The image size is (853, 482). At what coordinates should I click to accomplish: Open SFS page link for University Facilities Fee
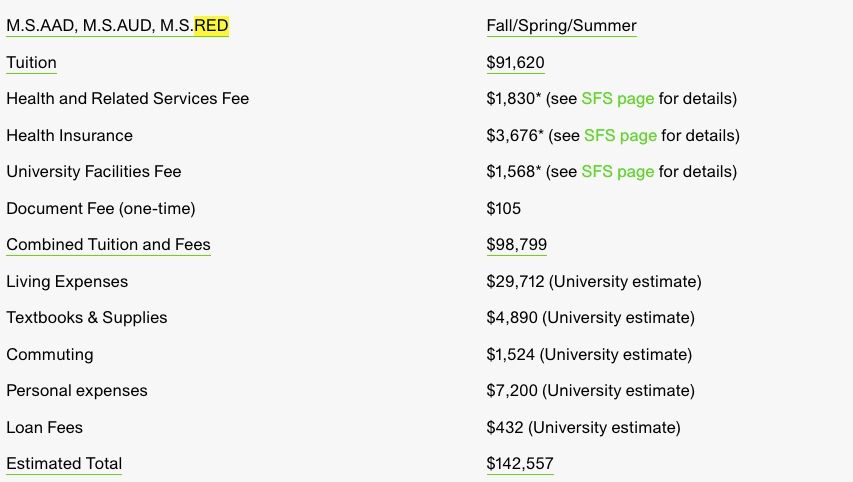click(x=617, y=172)
